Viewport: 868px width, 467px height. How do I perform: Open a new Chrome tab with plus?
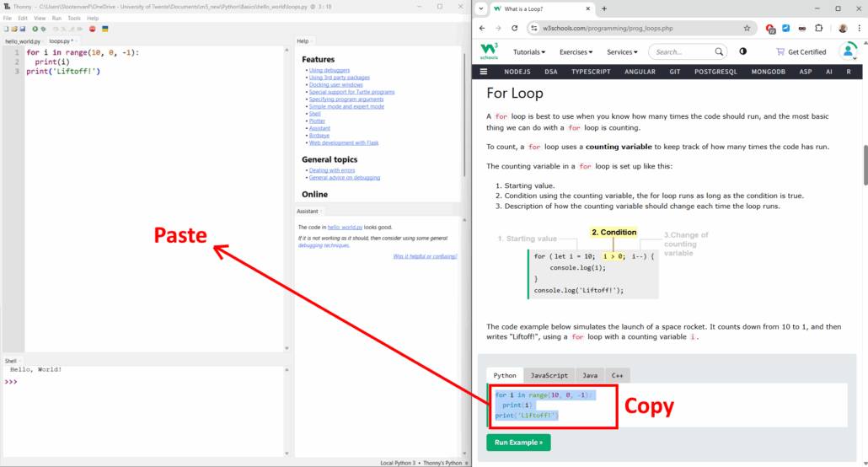(604, 9)
